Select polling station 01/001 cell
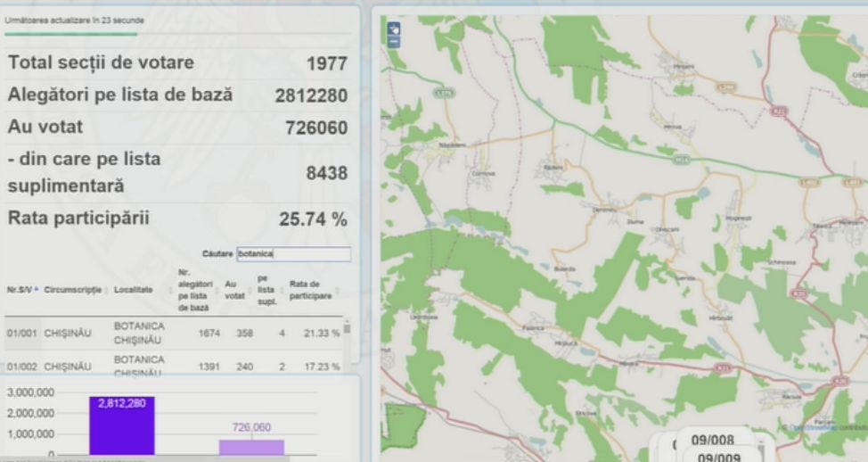This screenshot has height=462, width=868. (x=22, y=333)
